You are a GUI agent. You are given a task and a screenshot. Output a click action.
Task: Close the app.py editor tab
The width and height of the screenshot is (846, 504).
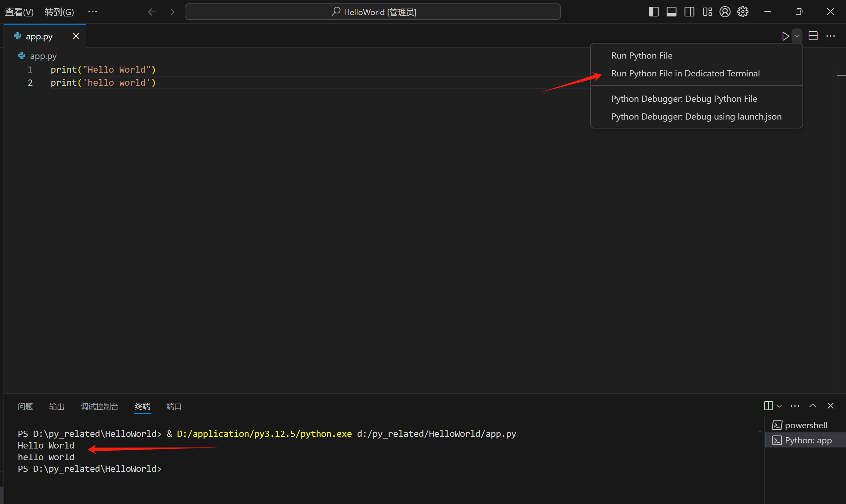[76, 36]
